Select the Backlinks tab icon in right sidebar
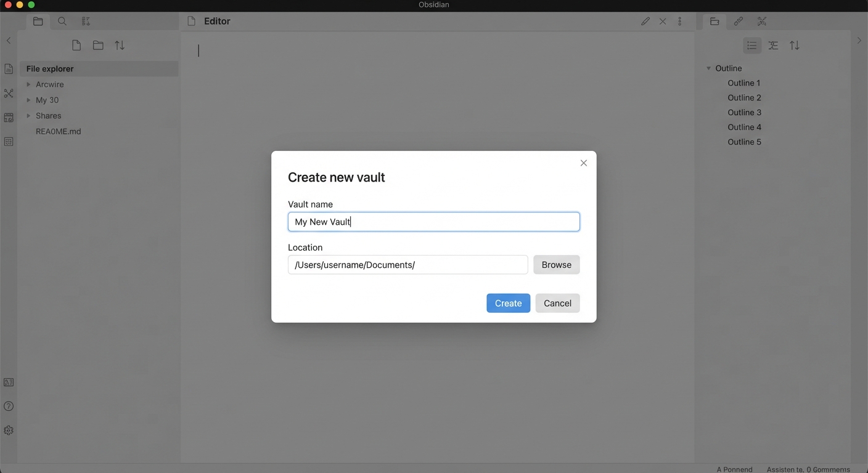Viewport: 868px width, 473px height. pos(739,21)
